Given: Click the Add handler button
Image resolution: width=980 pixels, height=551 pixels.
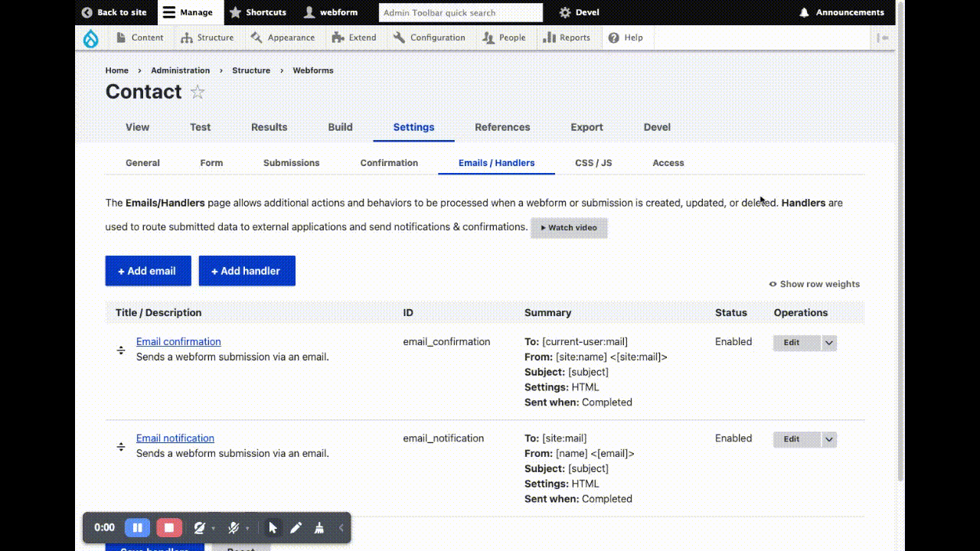Looking at the screenshot, I should 247,271.
